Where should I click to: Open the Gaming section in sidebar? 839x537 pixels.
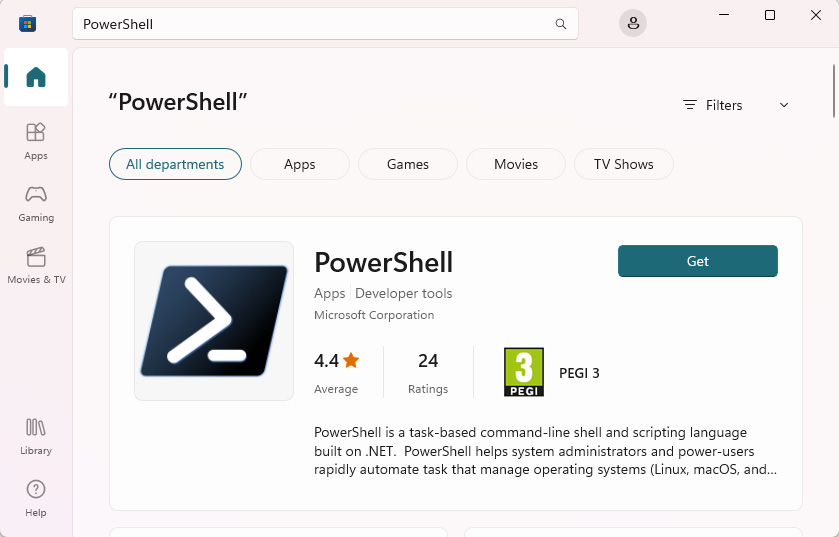coord(36,203)
